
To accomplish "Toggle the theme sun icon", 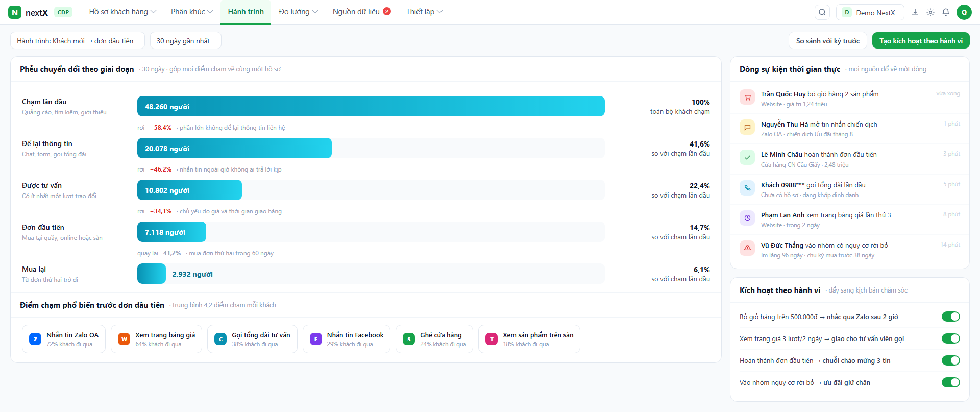I will coord(930,12).
